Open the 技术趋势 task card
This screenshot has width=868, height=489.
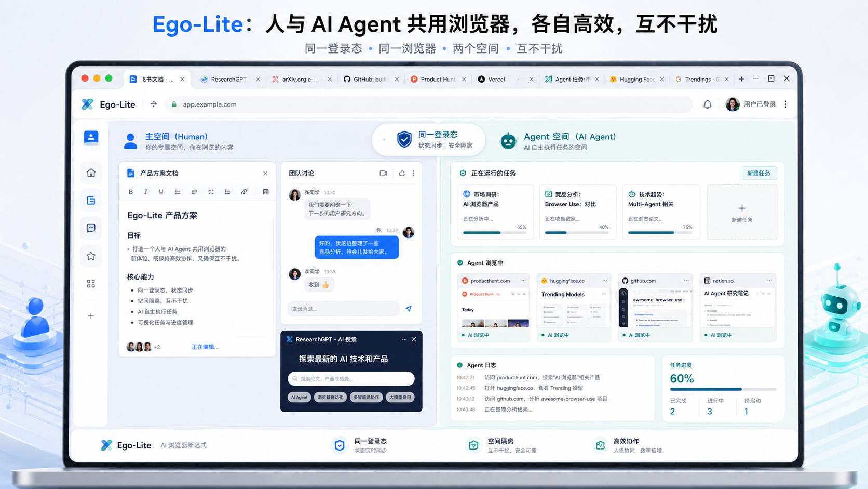[661, 212]
